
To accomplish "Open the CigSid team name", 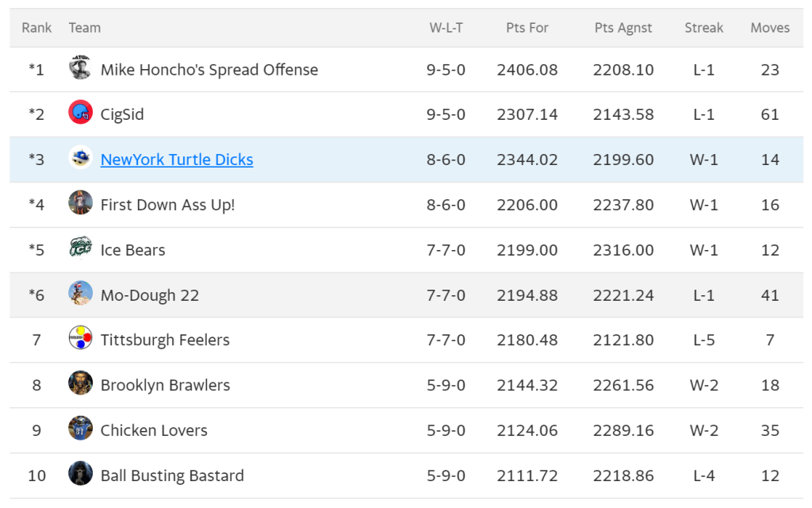I will click(122, 114).
